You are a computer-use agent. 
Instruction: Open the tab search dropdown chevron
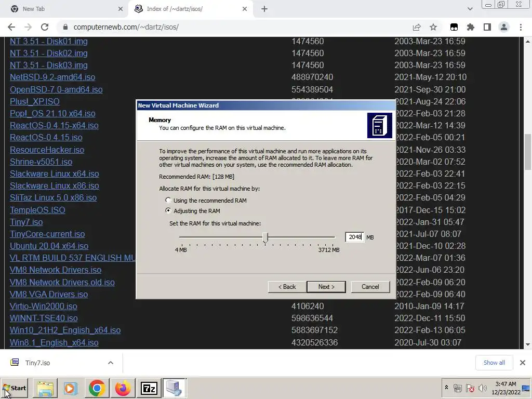pyautogui.click(x=470, y=9)
